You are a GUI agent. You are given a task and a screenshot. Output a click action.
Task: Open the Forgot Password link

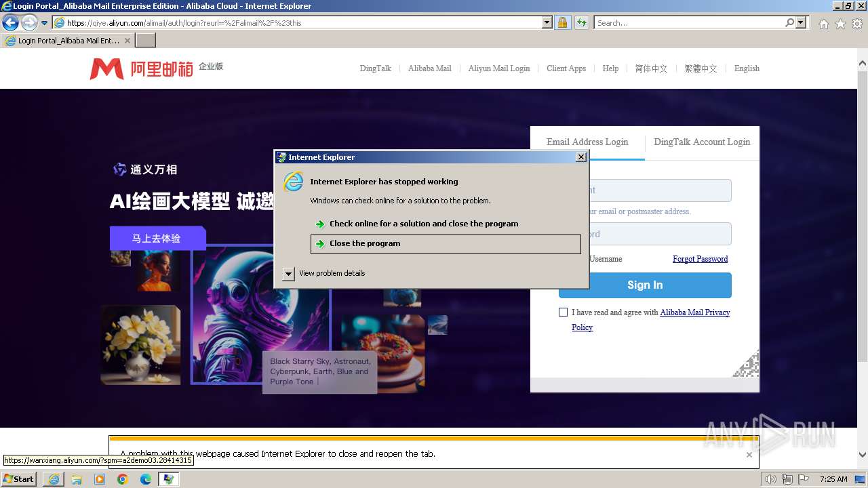click(x=700, y=259)
